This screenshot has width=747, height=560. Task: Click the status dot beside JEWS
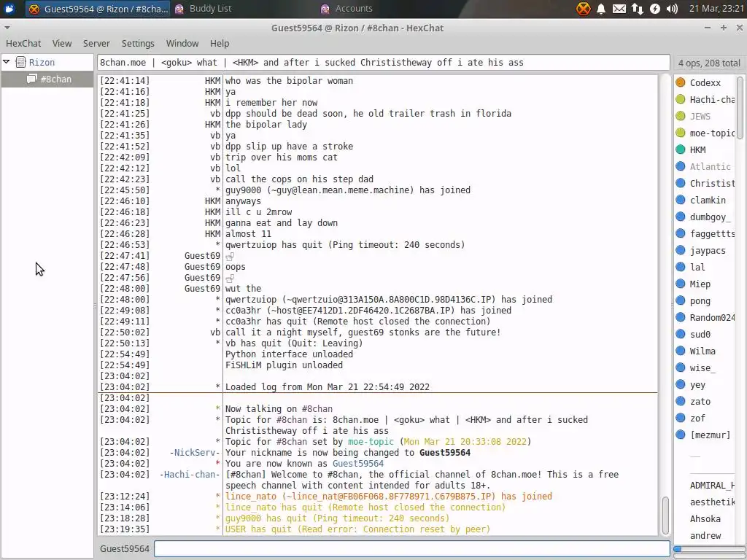pos(681,116)
